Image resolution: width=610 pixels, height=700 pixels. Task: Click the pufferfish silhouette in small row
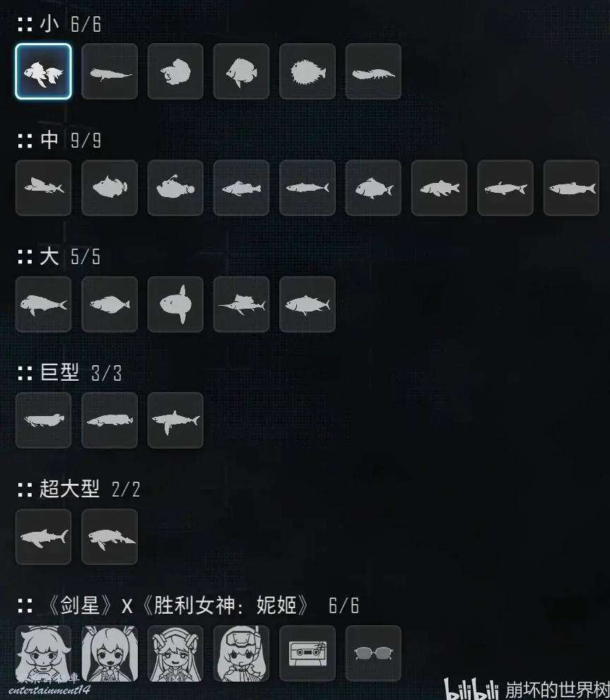point(307,71)
